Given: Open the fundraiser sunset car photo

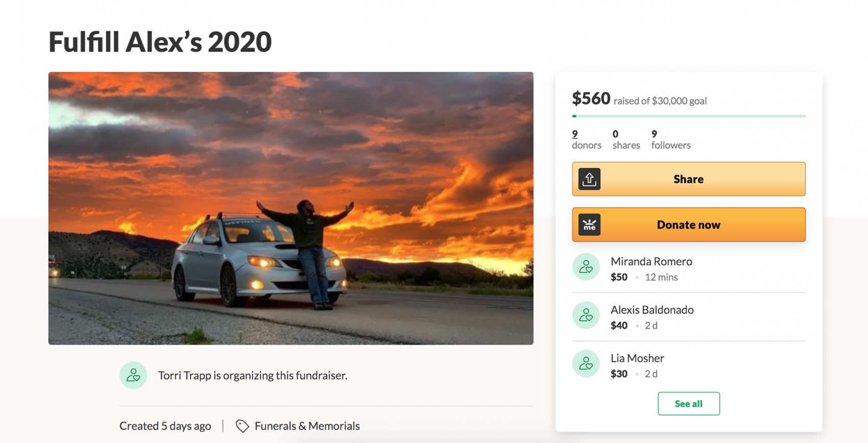Looking at the screenshot, I should (x=291, y=208).
